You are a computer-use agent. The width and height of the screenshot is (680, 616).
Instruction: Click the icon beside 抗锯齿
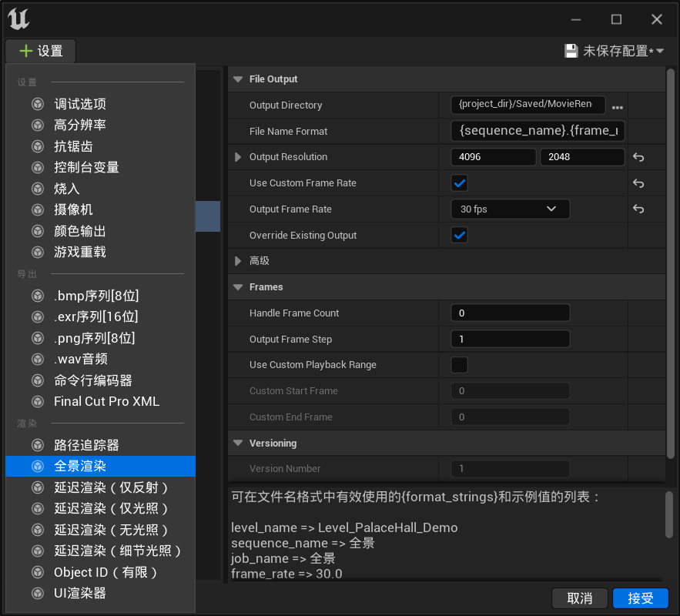coord(37,146)
